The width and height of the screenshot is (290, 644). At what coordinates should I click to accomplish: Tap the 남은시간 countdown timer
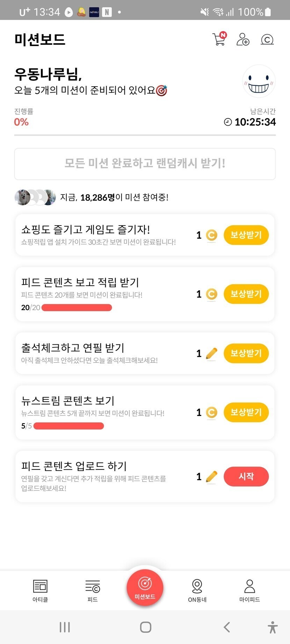(x=250, y=122)
